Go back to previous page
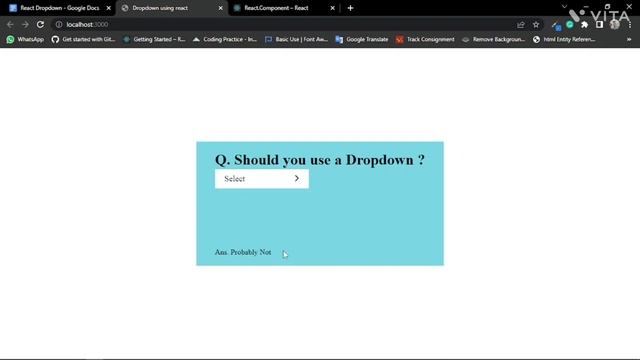The width and height of the screenshot is (640, 360). tap(10, 24)
